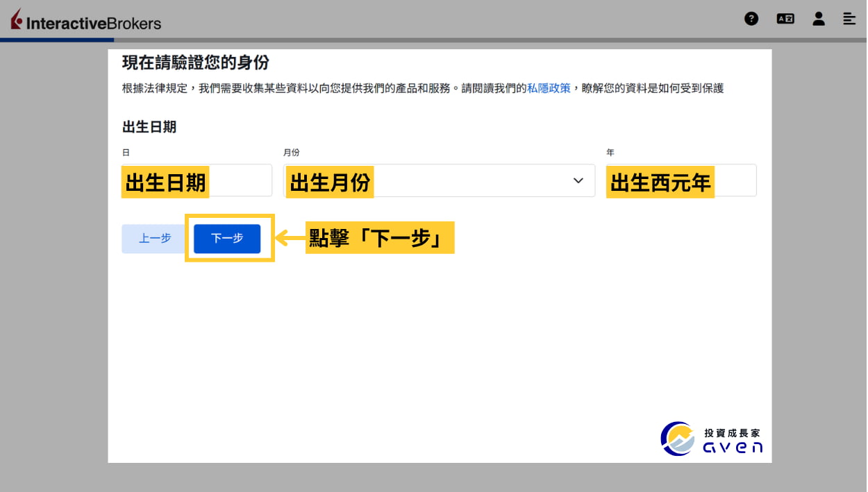Expand the 月份 month dropdown
This screenshot has height=492, width=868.
pos(440,180)
